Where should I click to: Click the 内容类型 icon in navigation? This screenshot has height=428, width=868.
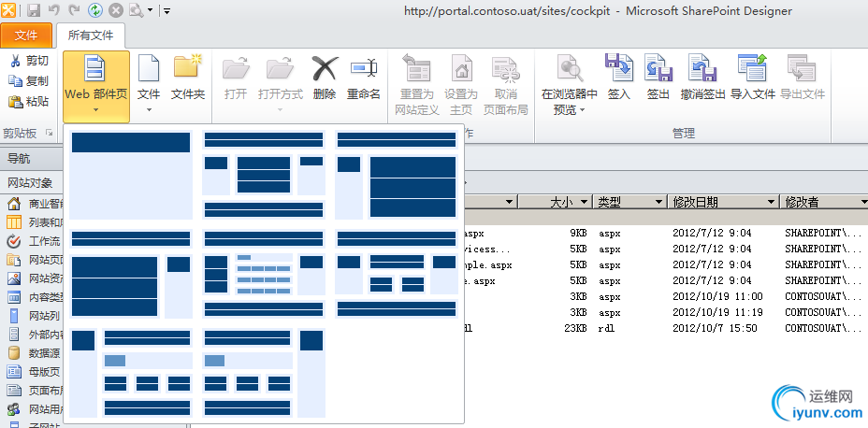coord(14,297)
